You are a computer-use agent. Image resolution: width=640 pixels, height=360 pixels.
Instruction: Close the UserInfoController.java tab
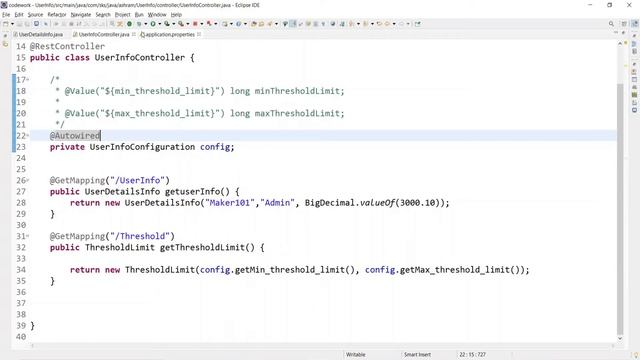(x=133, y=34)
